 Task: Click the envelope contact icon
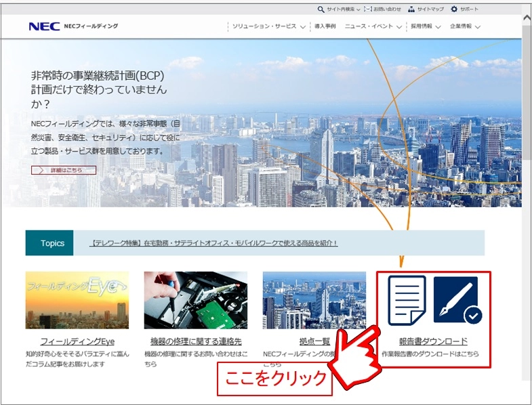pos(368,9)
